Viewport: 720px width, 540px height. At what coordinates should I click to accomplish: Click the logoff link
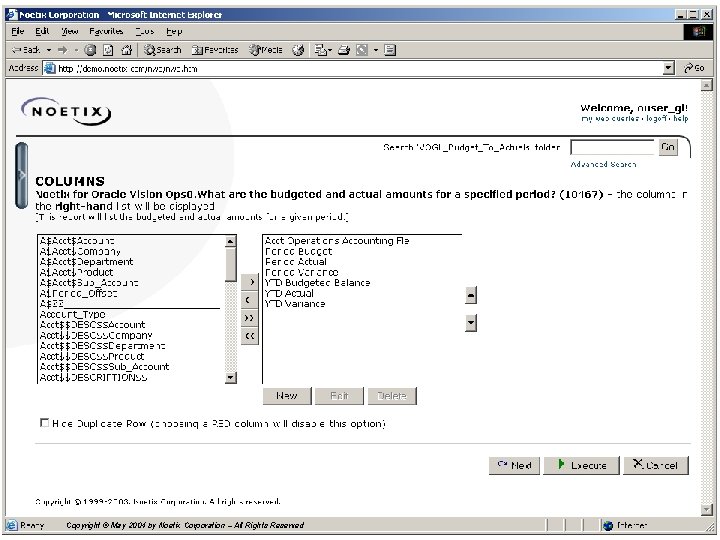pos(657,118)
